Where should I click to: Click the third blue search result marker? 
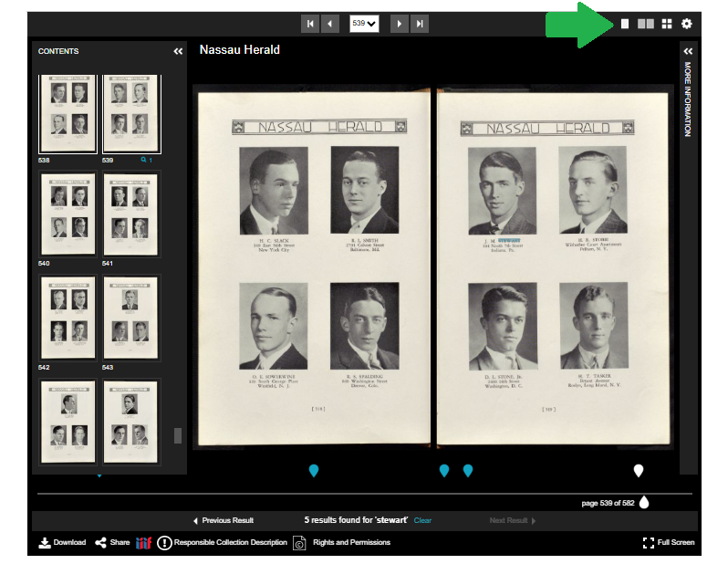(x=468, y=471)
